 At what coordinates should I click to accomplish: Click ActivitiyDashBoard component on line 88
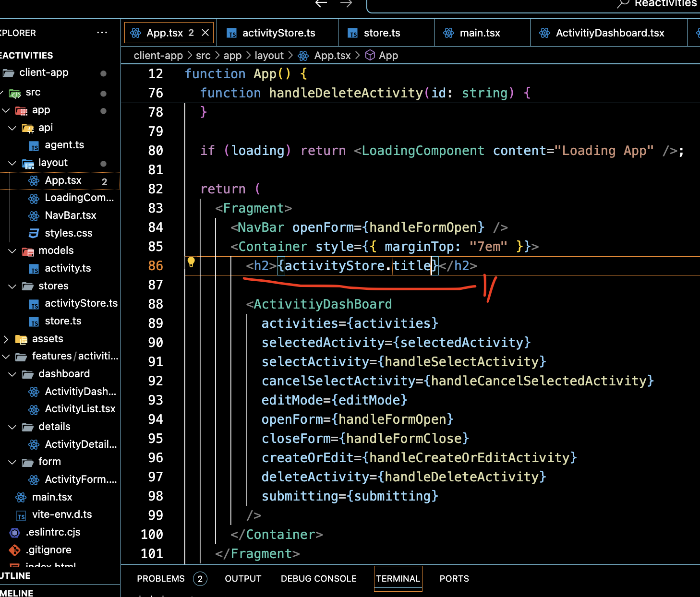323,304
